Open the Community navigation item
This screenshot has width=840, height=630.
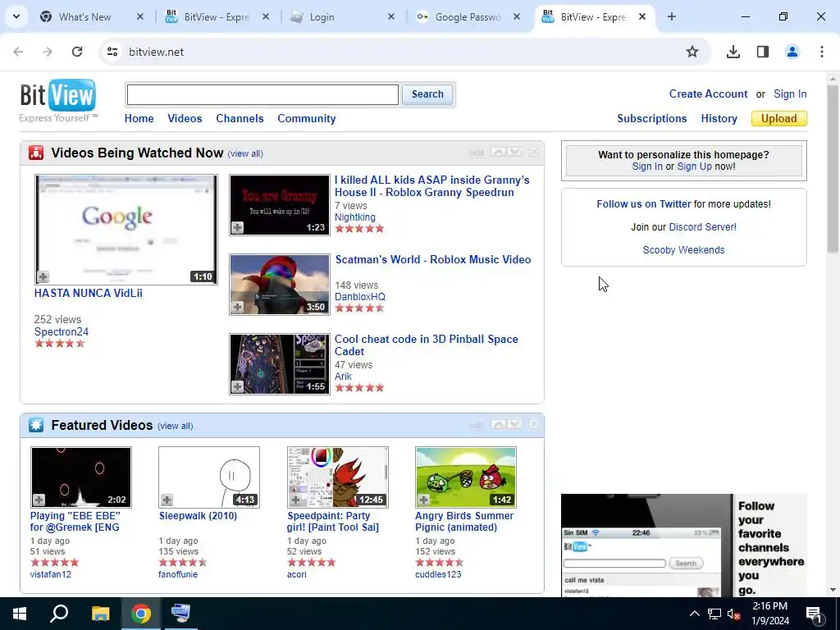(307, 118)
